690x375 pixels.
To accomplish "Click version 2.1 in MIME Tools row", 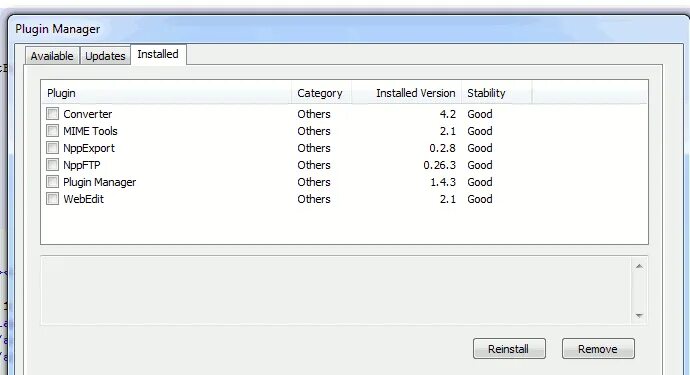I will (x=448, y=131).
